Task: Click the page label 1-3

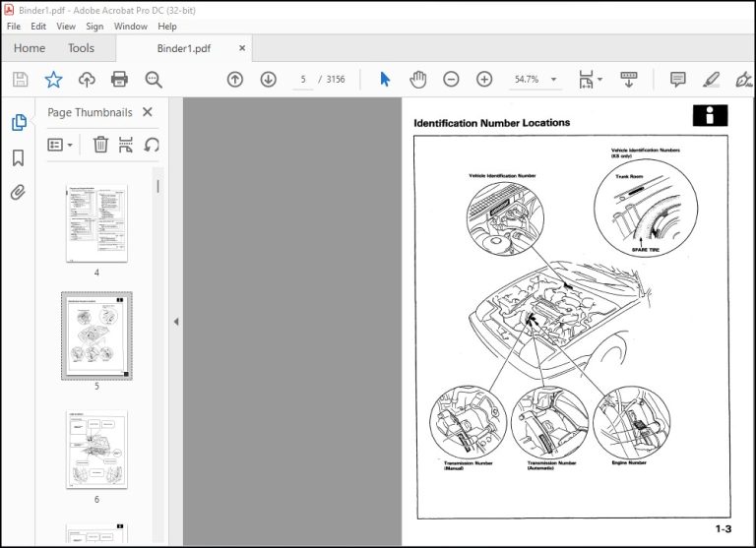Action: [724, 529]
